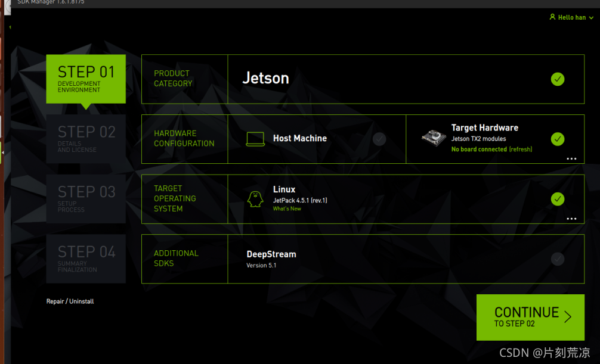Go to STEP 02 Details and License

86,139
